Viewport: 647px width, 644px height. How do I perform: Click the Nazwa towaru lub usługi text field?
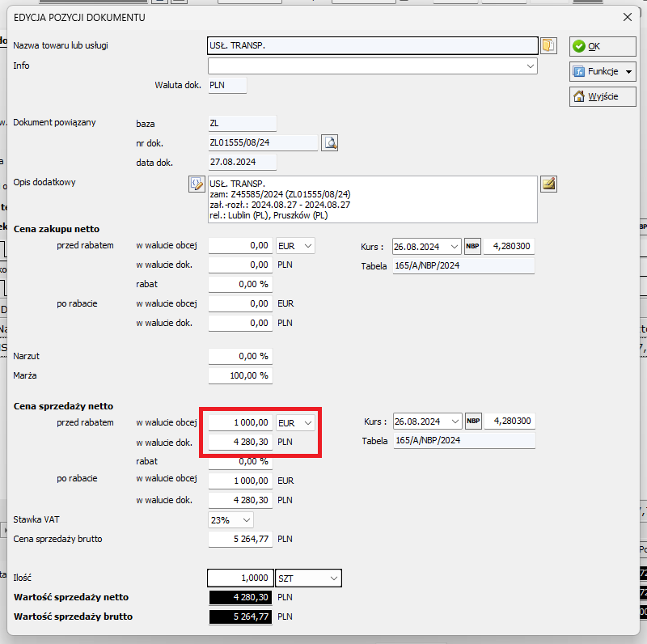click(372, 45)
